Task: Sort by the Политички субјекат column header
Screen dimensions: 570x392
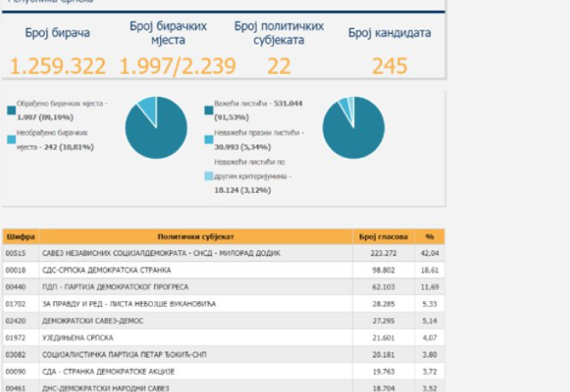Action: click(x=195, y=237)
